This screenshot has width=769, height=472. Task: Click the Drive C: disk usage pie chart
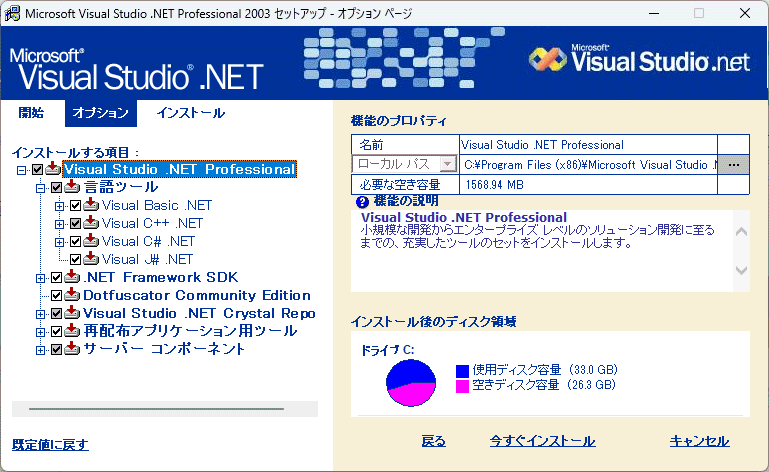411,383
